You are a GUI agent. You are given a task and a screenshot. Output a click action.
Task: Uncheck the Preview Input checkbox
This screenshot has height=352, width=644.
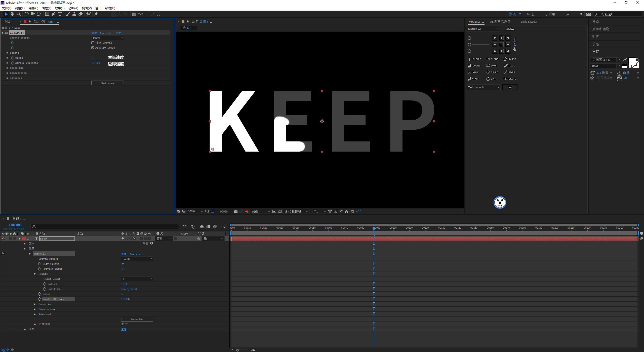coord(93,48)
